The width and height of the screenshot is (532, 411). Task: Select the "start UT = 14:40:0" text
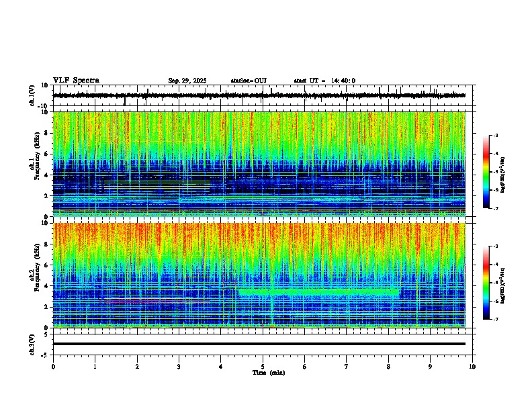(x=324, y=81)
